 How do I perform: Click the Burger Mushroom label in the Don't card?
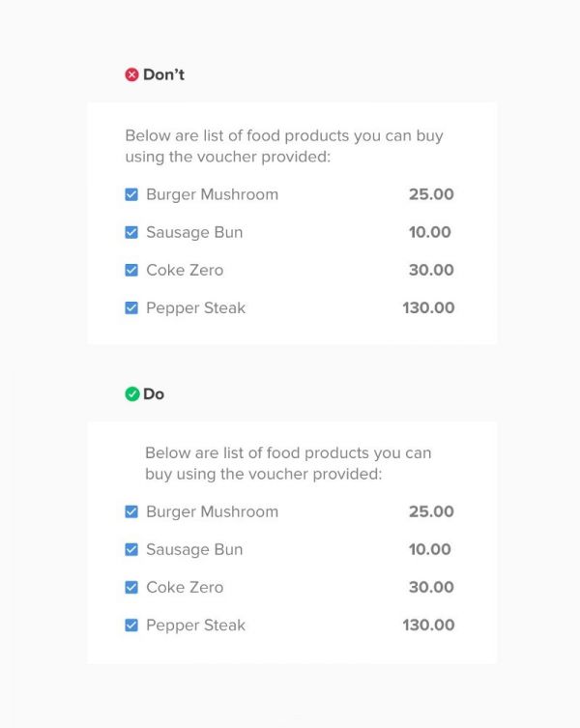pos(212,194)
